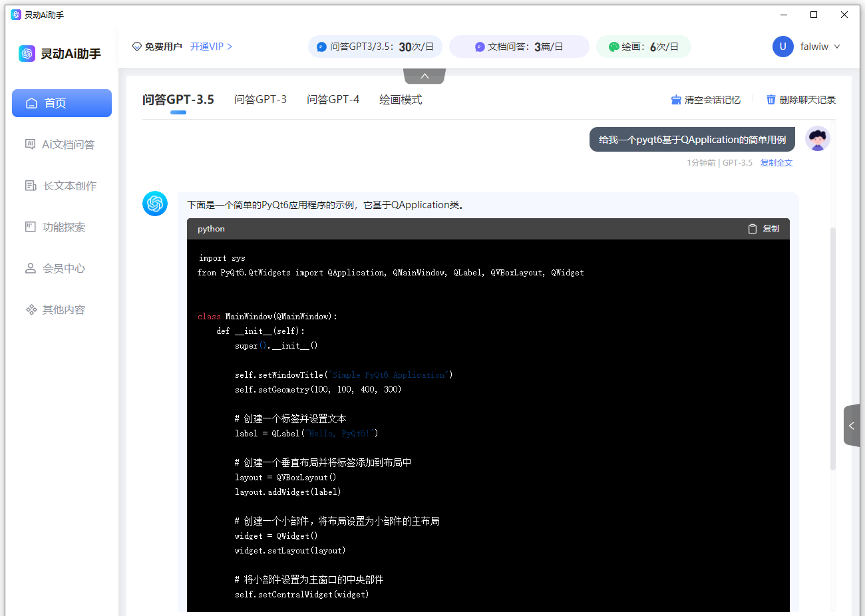The height and width of the screenshot is (616, 865).
Task: Maximize the 灵动Ai助手 window
Action: [x=814, y=15]
